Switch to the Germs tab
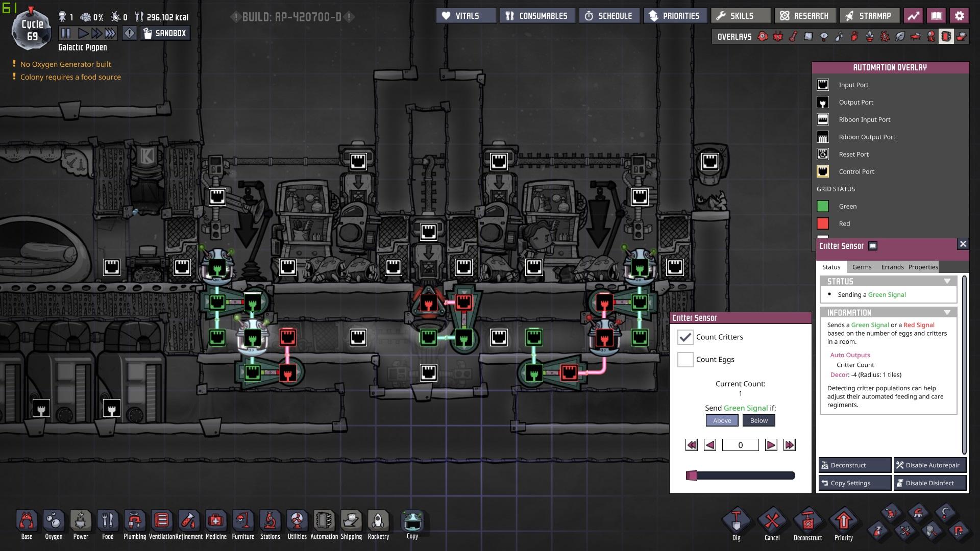980x551 pixels. [x=862, y=267]
